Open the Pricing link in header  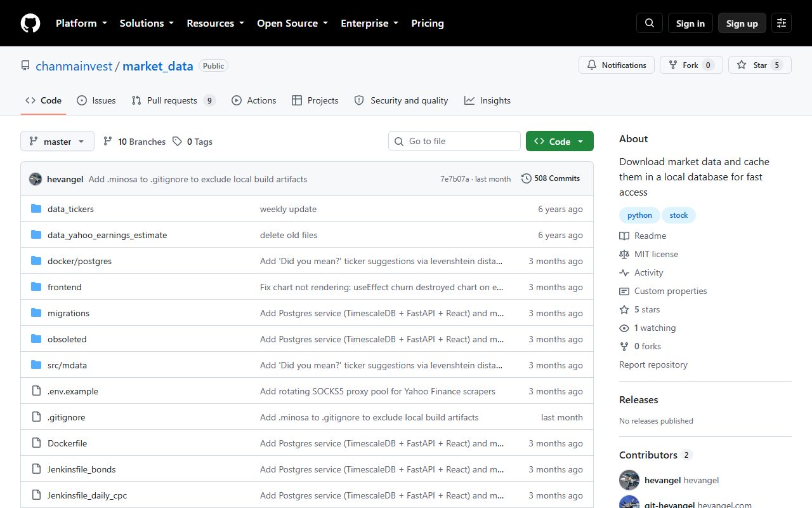click(x=428, y=23)
